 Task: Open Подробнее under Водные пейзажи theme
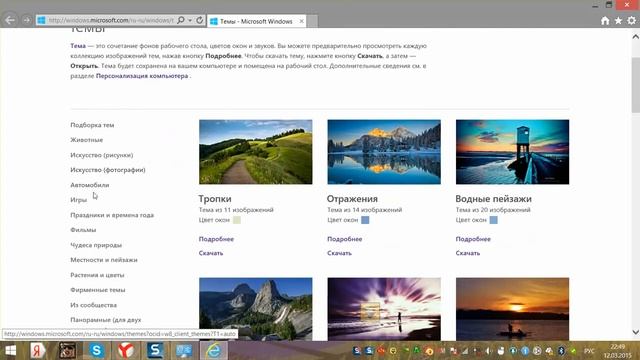coord(473,239)
